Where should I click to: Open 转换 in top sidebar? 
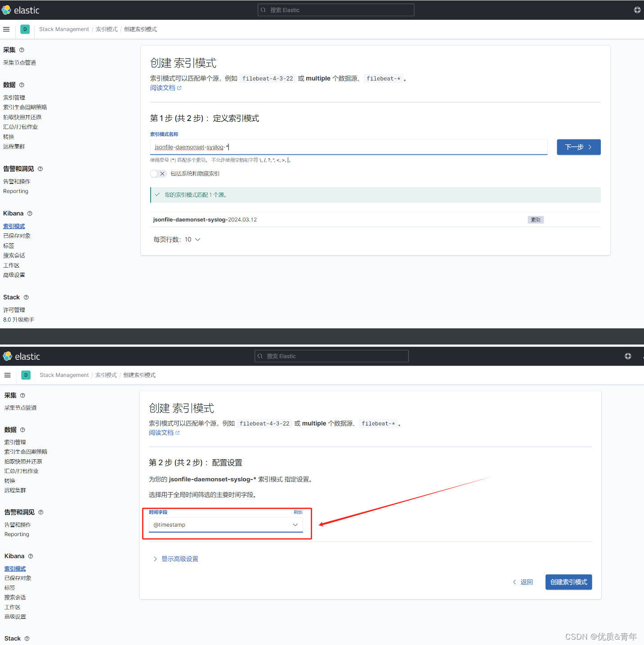pyautogui.click(x=9, y=137)
